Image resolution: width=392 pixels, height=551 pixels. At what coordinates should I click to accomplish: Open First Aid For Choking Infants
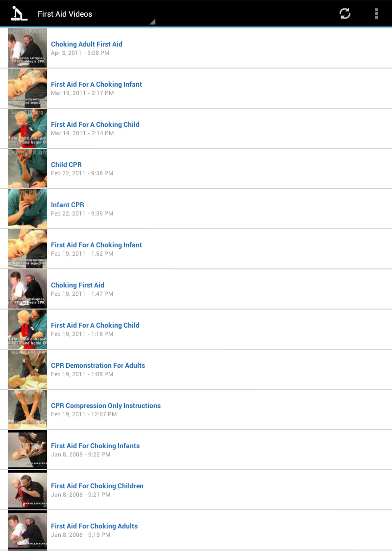pyautogui.click(x=196, y=450)
